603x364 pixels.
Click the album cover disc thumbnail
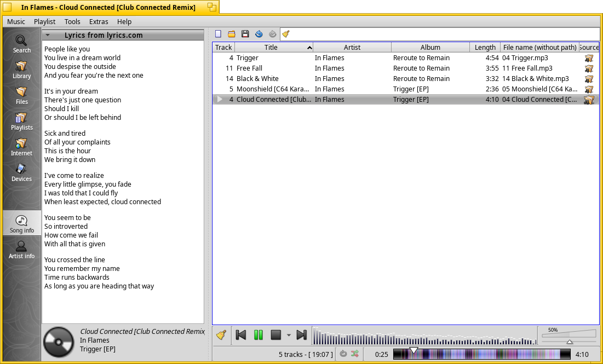tap(59, 342)
